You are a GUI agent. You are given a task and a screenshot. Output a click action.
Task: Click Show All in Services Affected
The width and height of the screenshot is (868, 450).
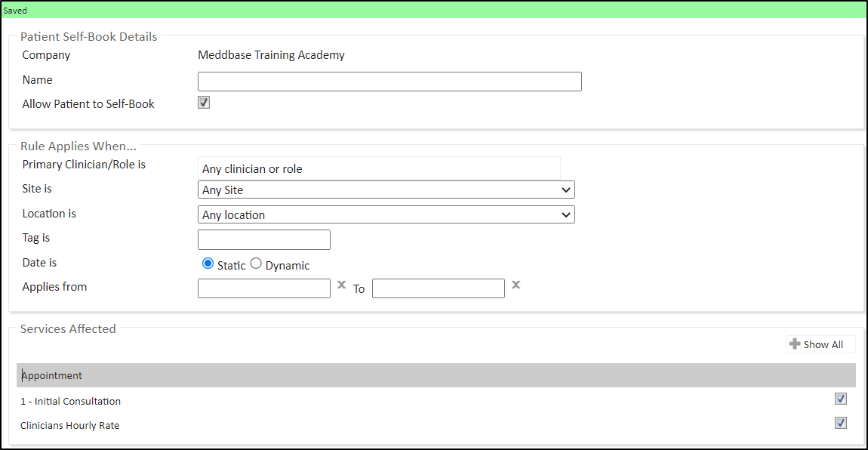tap(820, 344)
